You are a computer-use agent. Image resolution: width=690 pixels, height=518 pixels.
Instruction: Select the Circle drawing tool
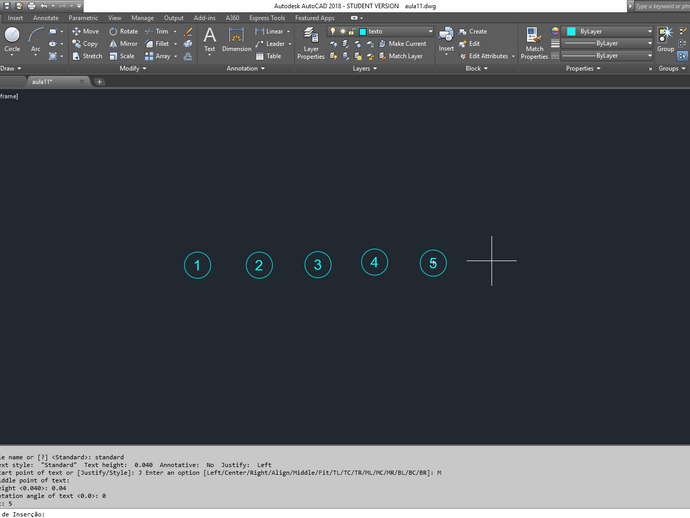12,40
